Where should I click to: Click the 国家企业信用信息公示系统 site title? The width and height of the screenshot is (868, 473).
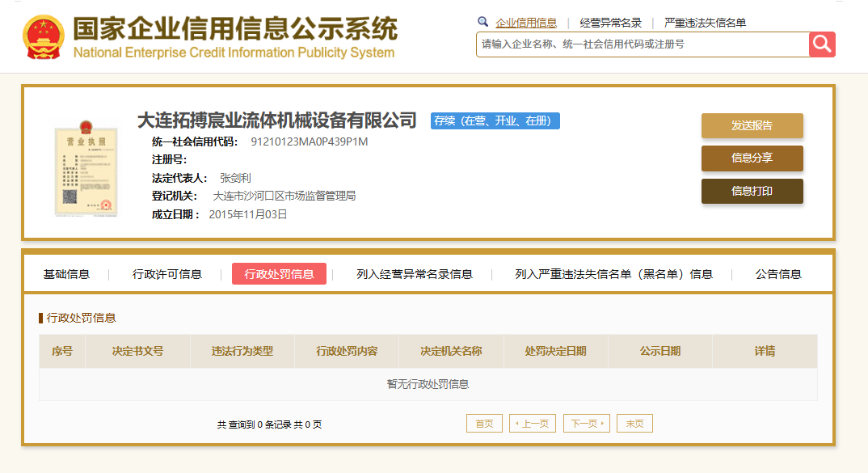click(x=235, y=28)
